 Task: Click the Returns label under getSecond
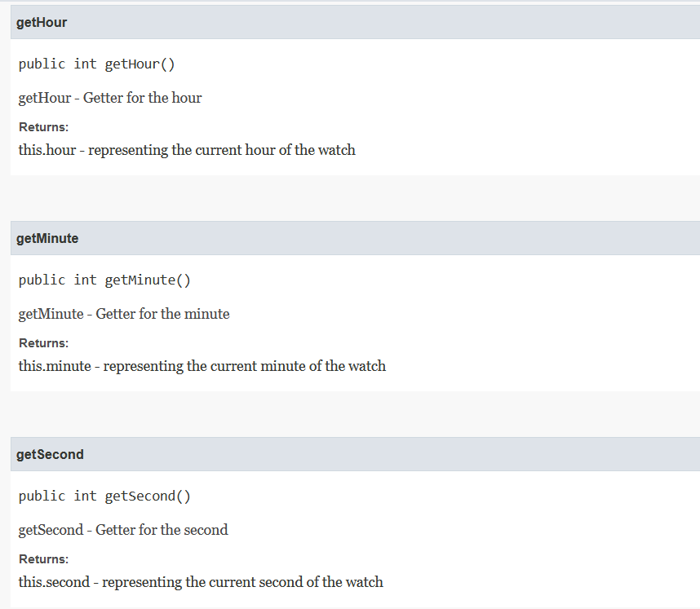pos(43,559)
